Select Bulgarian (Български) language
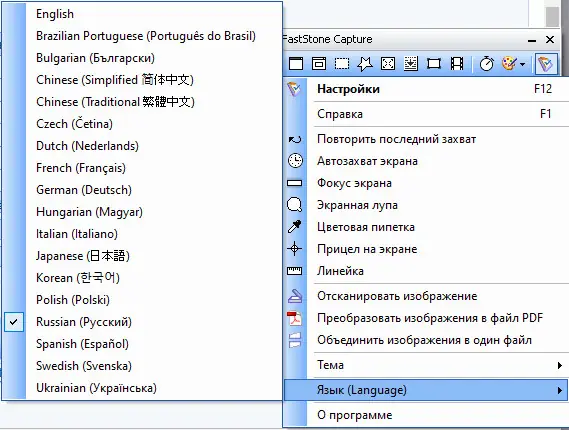Image resolution: width=569 pixels, height=430 pixels. click(142, 58)
